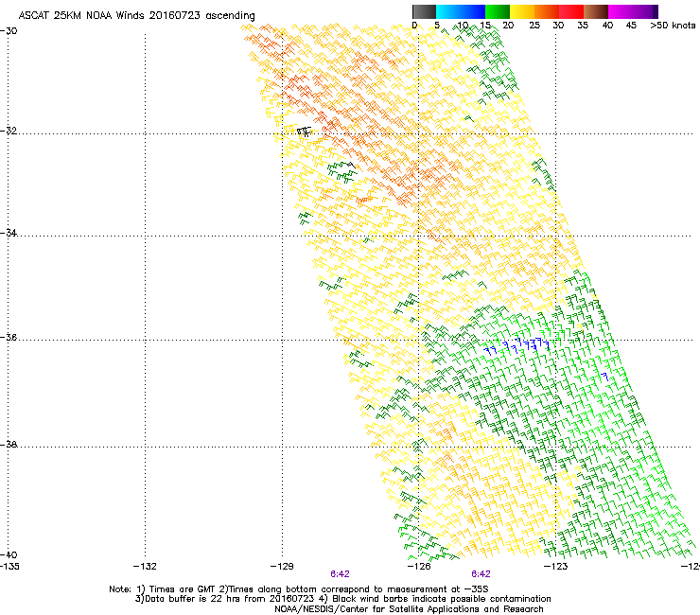Click the NOAA/NESDIS Center credit line
Screen dimensions: 700x615
(x=409, y=609)
